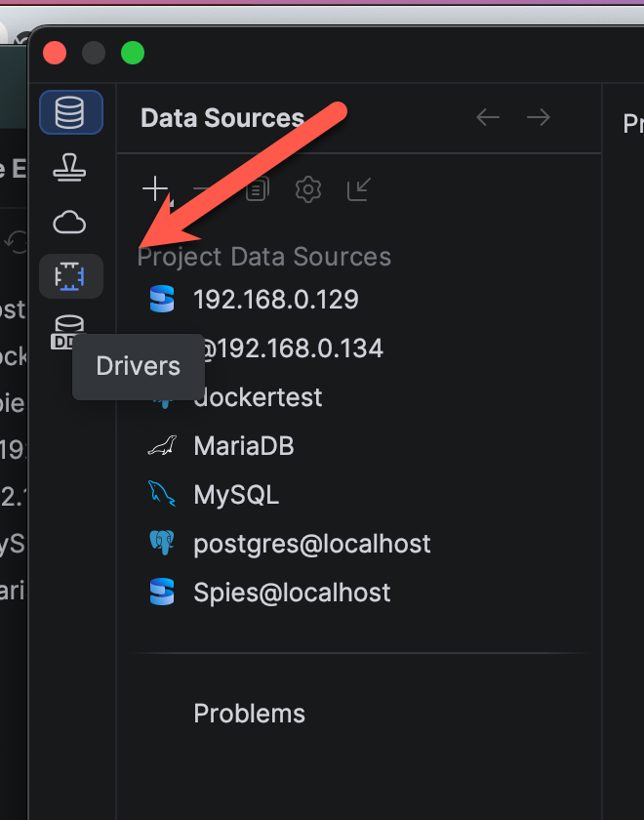Close the dialog with the red button
Viewport: 644px width, 820px height.
click(55, 53)
